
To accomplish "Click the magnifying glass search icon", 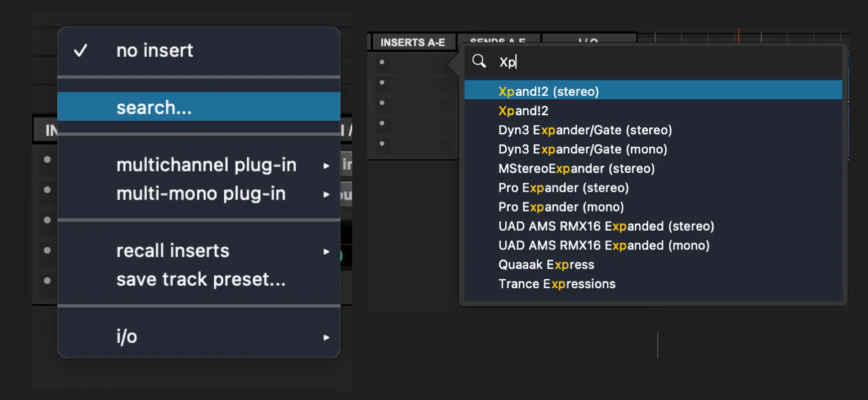I will click(x=479, y=61).
